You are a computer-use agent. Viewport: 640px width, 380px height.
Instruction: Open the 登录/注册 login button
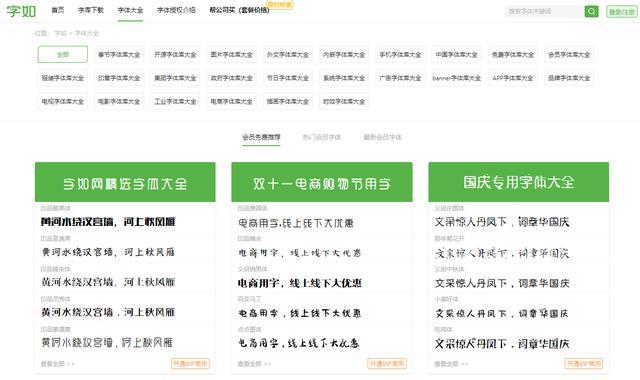(622, 12)
